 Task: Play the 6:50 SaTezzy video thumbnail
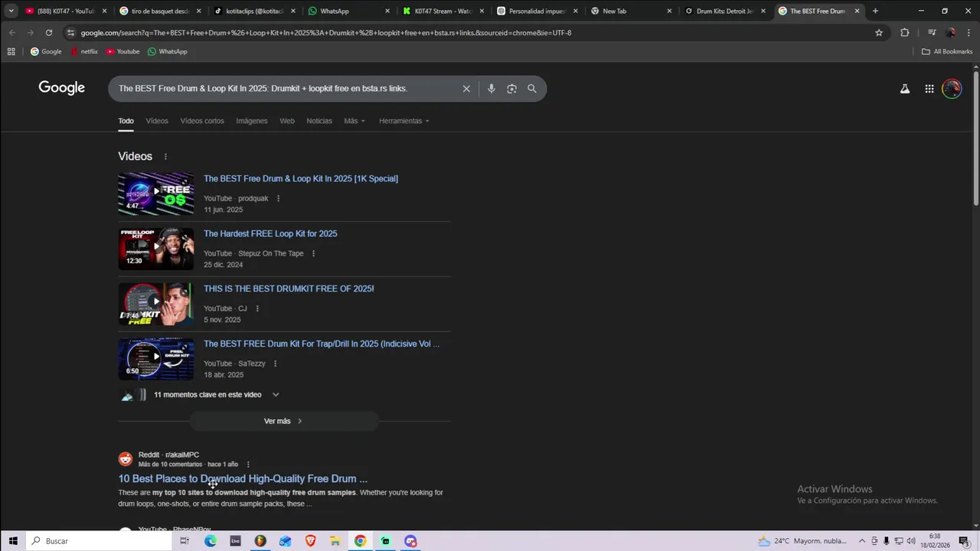click(x=156, y=359)
